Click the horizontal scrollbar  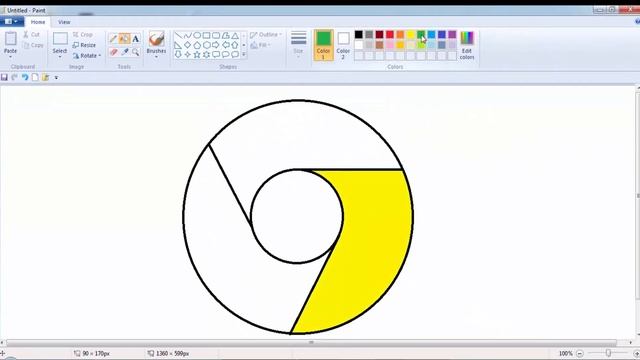click(311, 343)
